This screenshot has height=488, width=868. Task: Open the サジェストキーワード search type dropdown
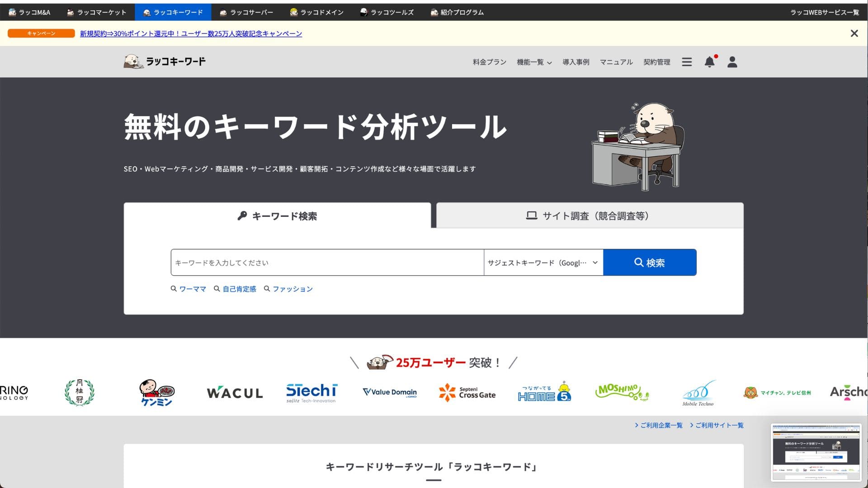click(543, 263)
